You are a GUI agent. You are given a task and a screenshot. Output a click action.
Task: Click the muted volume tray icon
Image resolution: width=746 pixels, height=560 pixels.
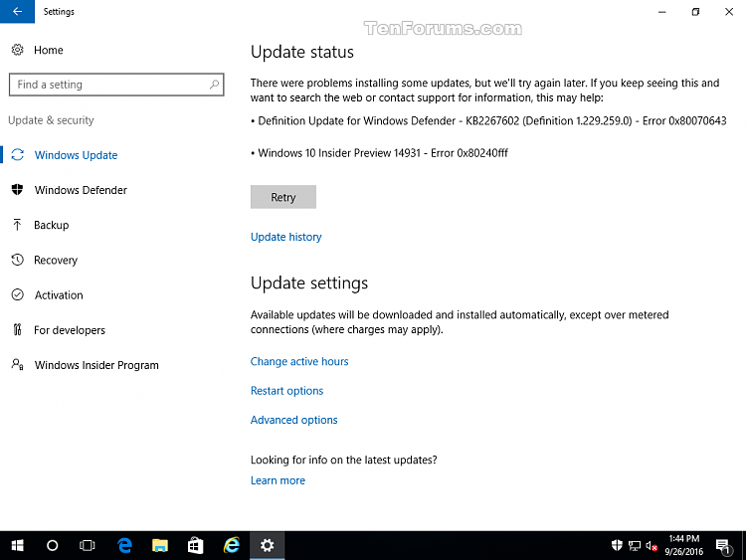tap(652, 546)
